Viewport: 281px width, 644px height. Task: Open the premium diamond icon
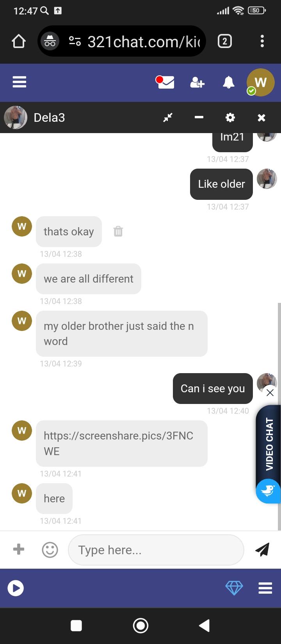coord(234,588)
